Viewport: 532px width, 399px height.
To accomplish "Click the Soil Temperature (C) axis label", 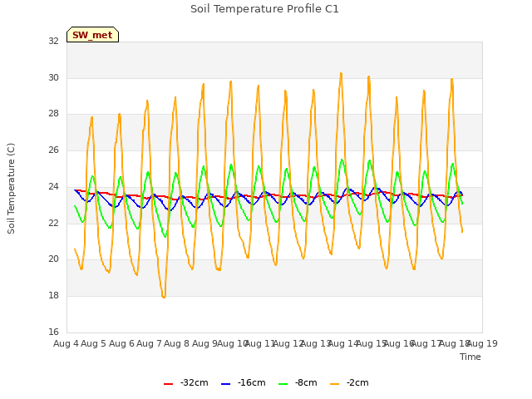I will [x=11, y=189].
